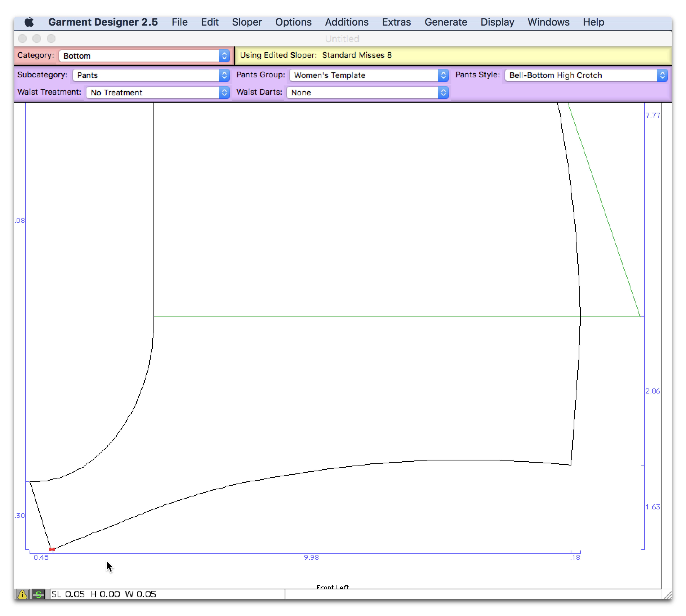
Task: Click the green S symmetry icon
Action: [x=39, y=594]
